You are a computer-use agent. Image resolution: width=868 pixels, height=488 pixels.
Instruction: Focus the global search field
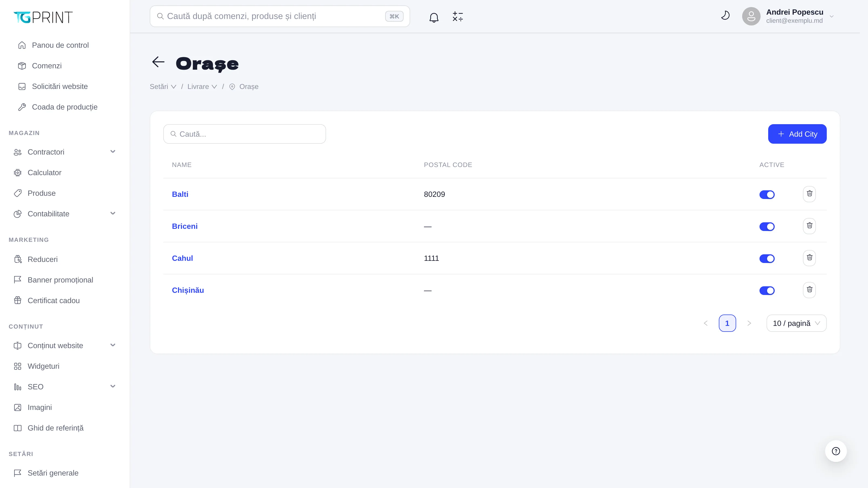tap(280, 16)
